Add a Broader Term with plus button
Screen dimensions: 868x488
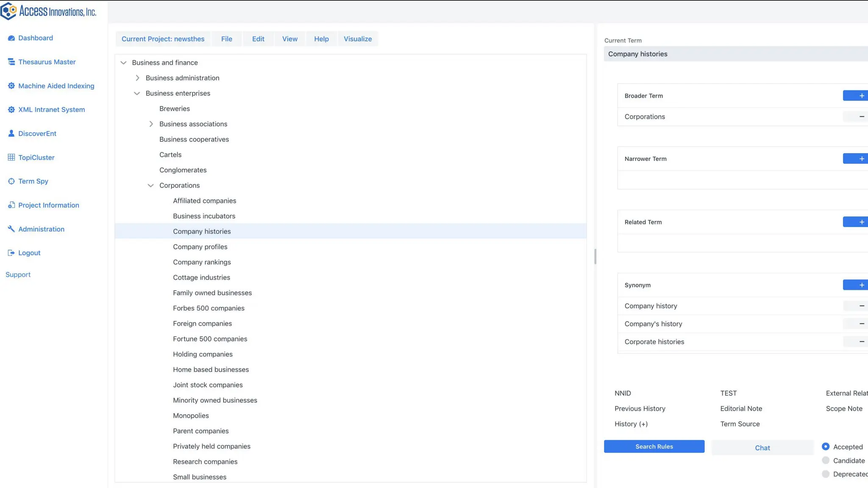coord(860,96)
